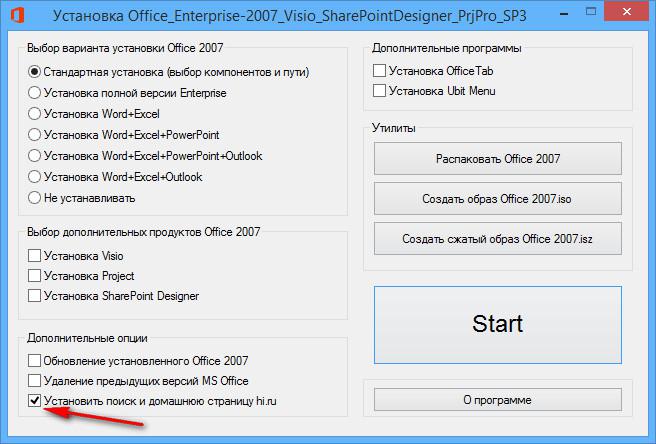The height and width of the screenshot is (444, 656).
Task: Select Установка Word+Excel+Outlook radio option
Action: click(x=36, y=177)
